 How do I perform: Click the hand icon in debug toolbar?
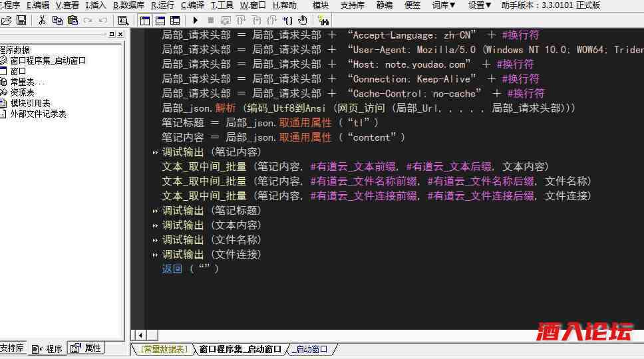pyautogui.click(x=303, y=21)
